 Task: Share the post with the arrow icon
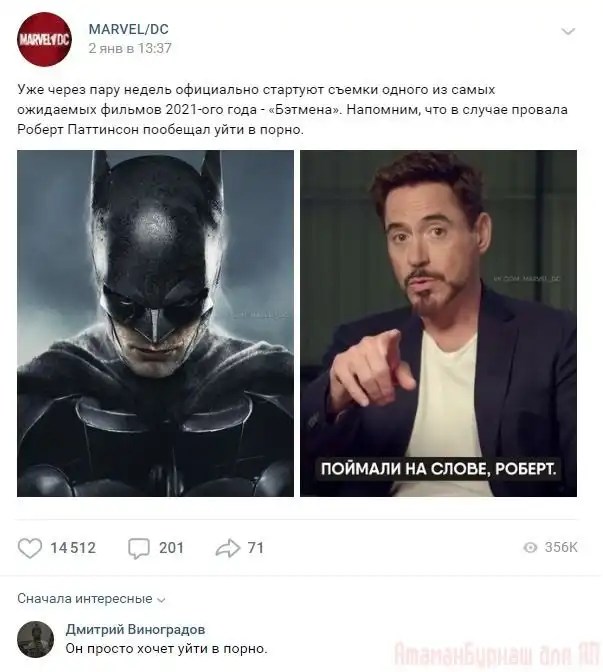pyautogui.click(x=228, y=548)
